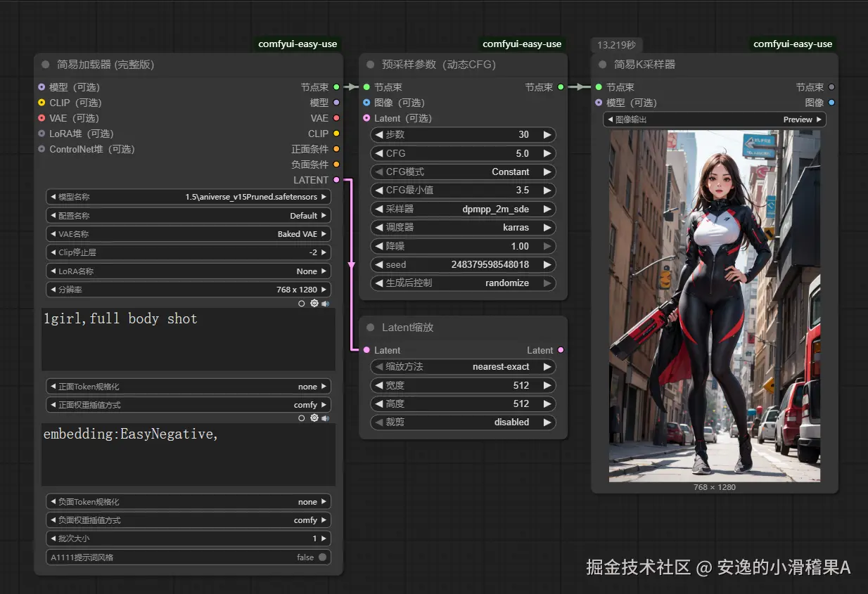Click the generated preview image in the K sampler
The width and height of the screenshot is (868, 594).
click(715, 306)
